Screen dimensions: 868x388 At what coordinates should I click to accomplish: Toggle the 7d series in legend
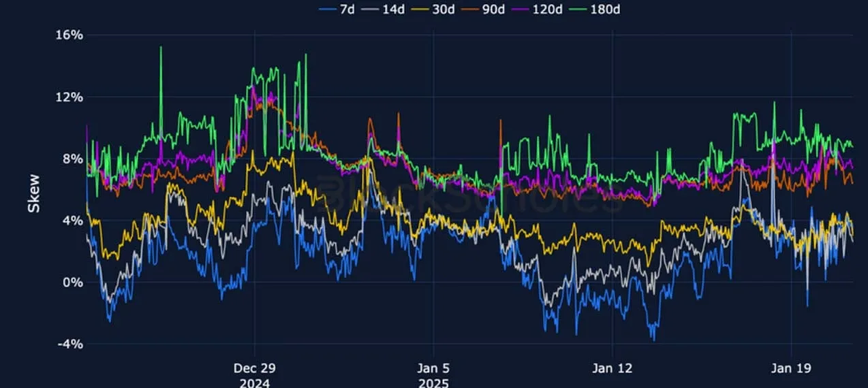click(x=337, y=9)
